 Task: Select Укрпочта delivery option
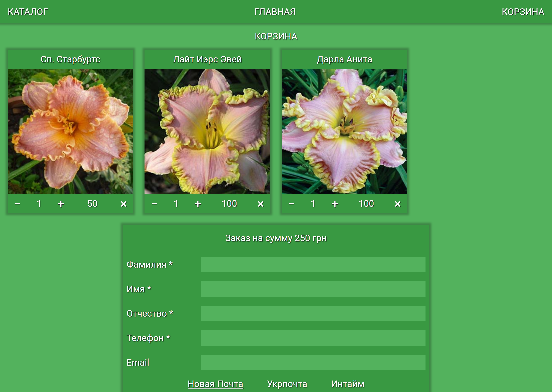(287, 384)
